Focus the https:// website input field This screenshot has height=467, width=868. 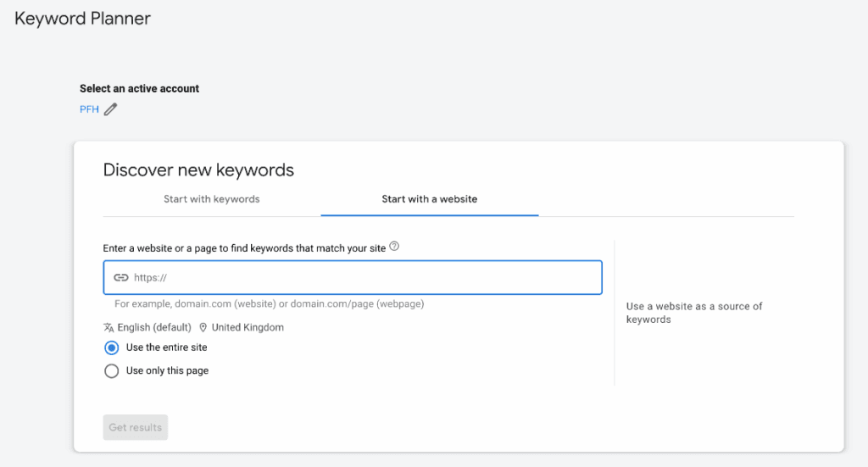[x=364, y=277]
